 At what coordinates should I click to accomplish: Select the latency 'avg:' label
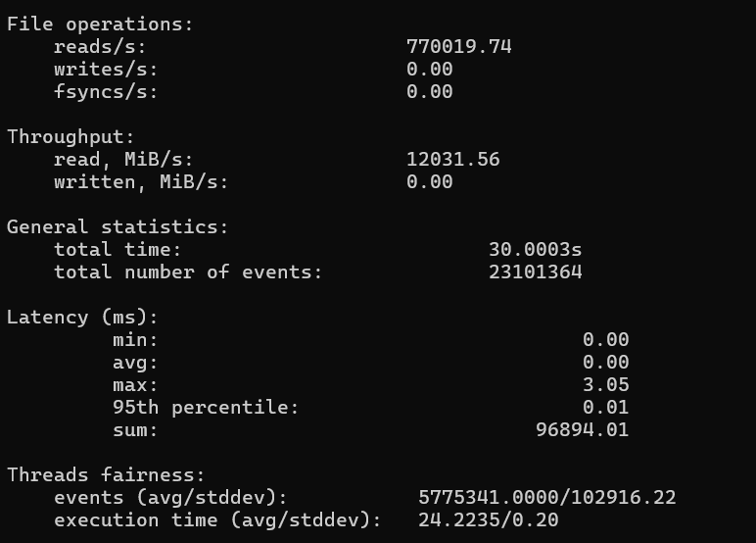[135, 363]
